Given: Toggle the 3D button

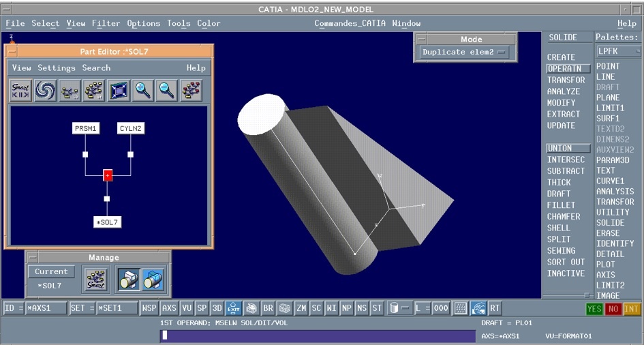Looking at the screenshot, I should point(217,308).
